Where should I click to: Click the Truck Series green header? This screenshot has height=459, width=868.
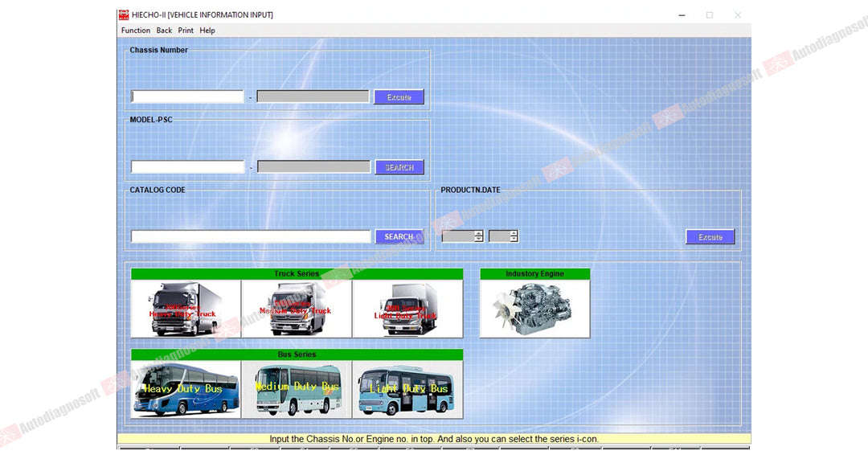point(297,274)
